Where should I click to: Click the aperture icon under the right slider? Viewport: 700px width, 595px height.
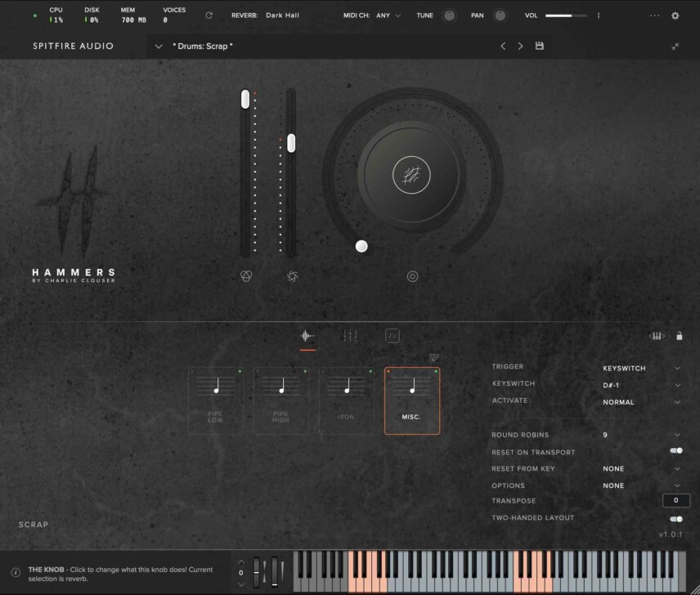[292, 276]
